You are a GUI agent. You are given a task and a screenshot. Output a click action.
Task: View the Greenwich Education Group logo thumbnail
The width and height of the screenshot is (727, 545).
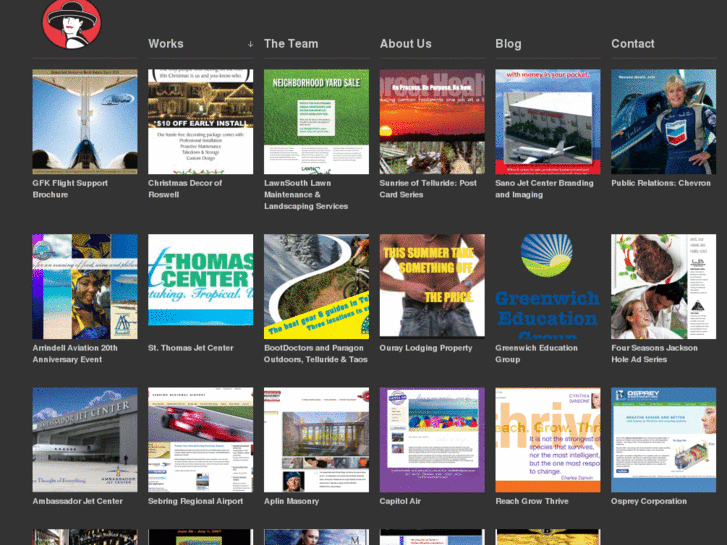(548, 286)
